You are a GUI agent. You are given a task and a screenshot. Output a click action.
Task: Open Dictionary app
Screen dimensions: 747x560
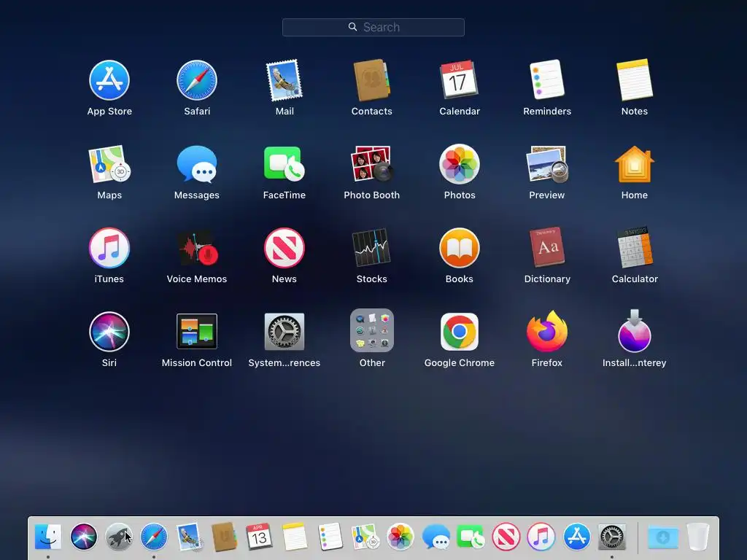pyautogui.click(x=547, y=247)
